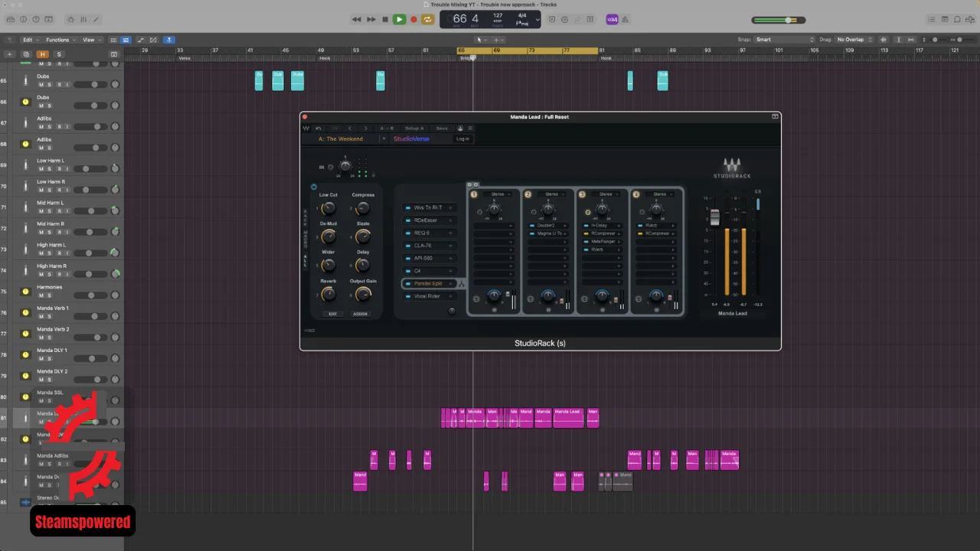The height and width of the screenshot is (551, 980).
Task: Open the Inspector info icon
Action: (24, 19)
